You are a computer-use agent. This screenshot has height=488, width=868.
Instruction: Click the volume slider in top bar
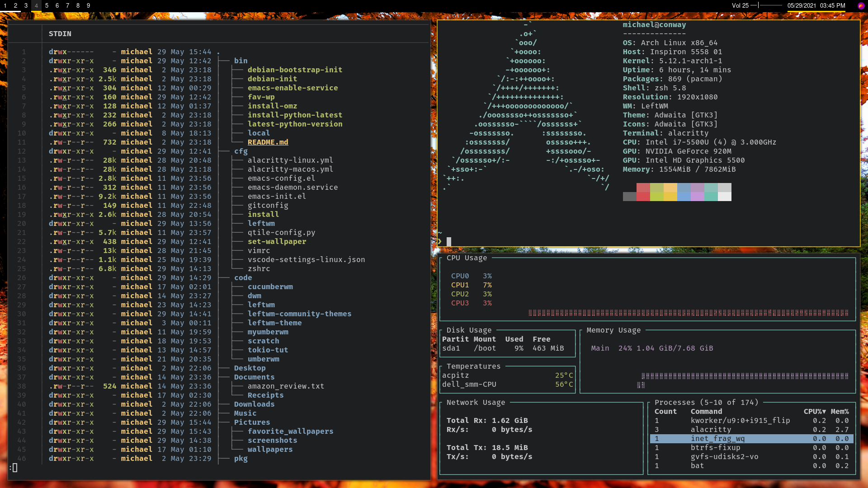(766, 5)
